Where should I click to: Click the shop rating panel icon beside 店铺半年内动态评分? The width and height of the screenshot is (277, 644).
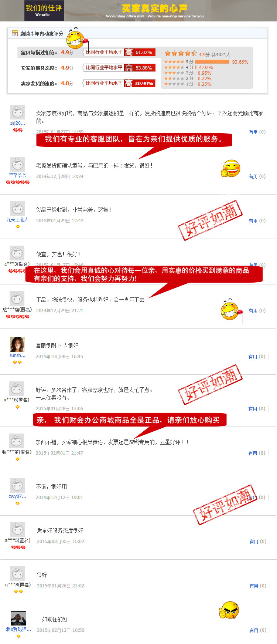[15, 33]
